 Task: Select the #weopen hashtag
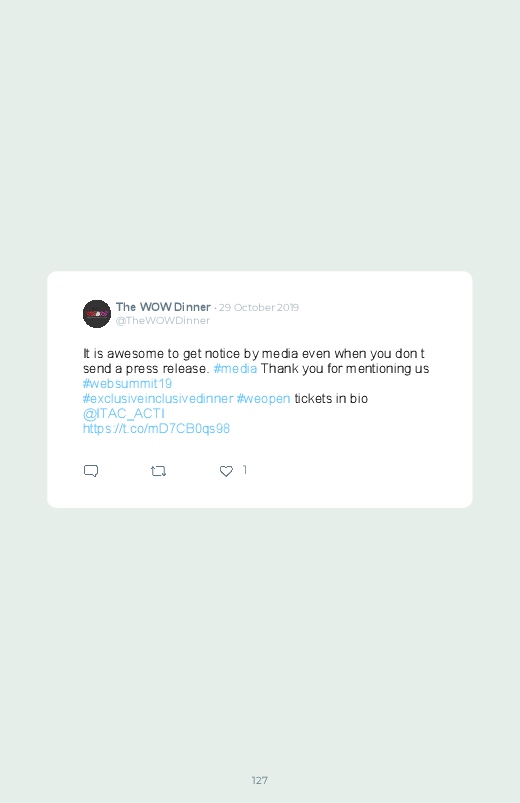(x=263, y=398)
